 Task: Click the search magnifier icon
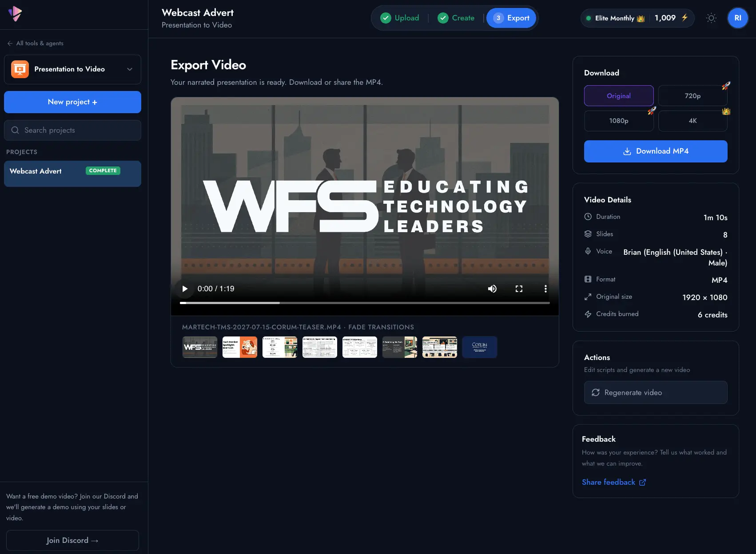[15, 130]
